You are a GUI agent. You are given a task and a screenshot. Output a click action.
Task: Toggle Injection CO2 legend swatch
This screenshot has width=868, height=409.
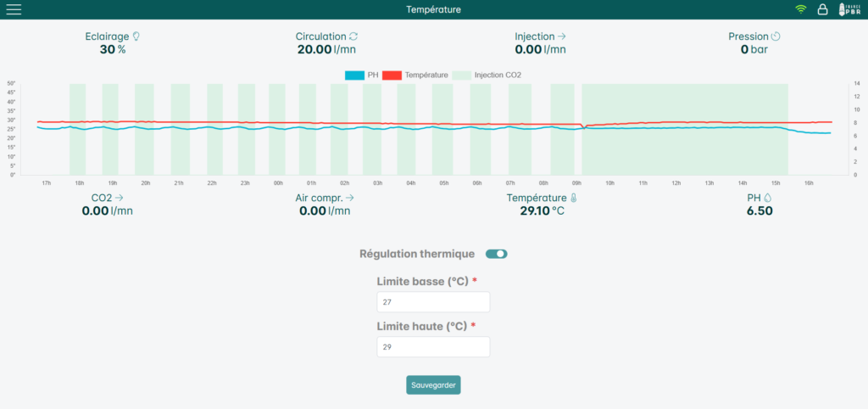click(x=462, y=75)
